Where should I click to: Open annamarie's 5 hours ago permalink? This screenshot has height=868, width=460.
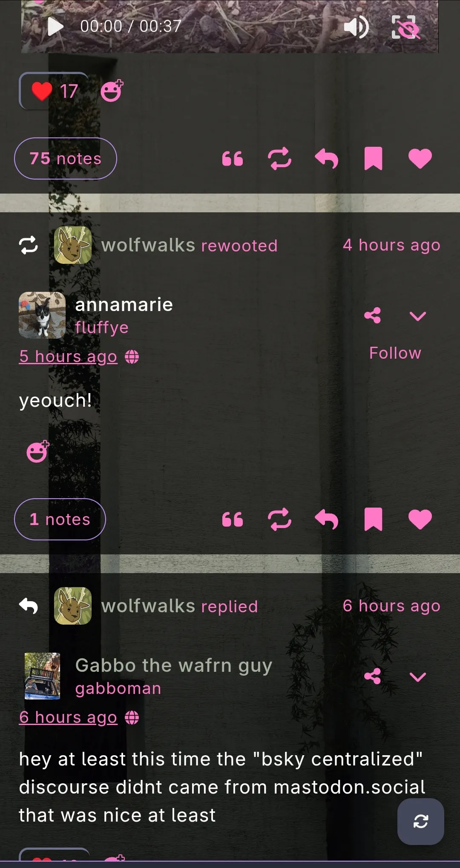[68, 357]
